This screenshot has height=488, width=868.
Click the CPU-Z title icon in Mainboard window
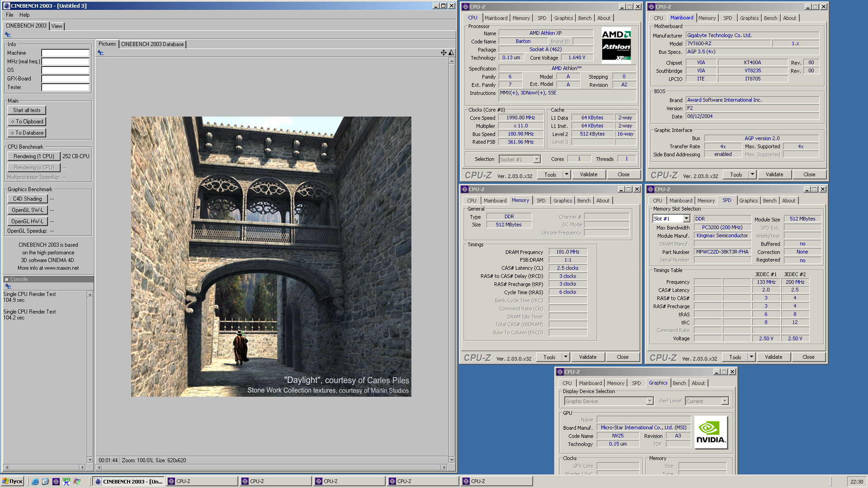click(651, 7)
